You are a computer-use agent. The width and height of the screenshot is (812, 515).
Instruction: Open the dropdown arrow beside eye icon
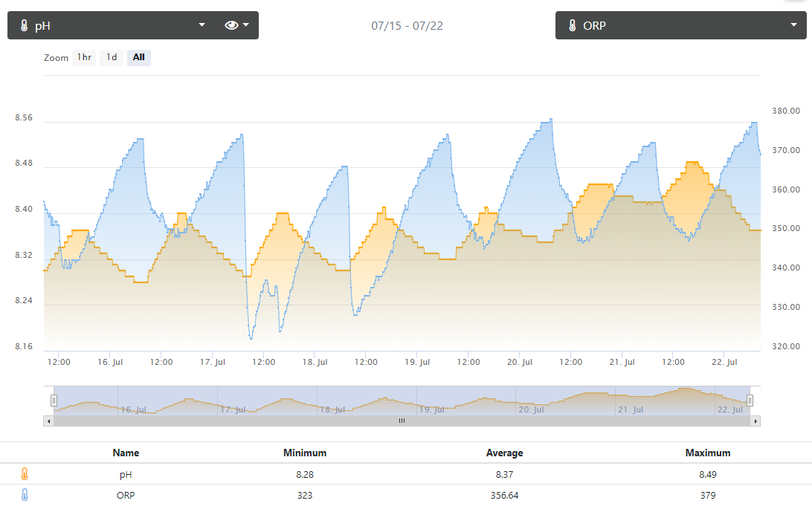tap(246, 25)
